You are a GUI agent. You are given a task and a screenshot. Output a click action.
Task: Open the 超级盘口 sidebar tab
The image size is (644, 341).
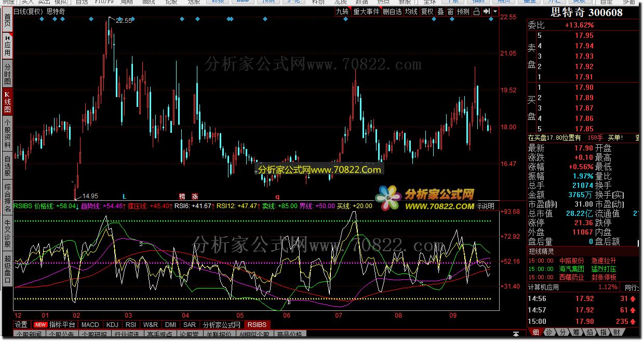coord(7,269)
